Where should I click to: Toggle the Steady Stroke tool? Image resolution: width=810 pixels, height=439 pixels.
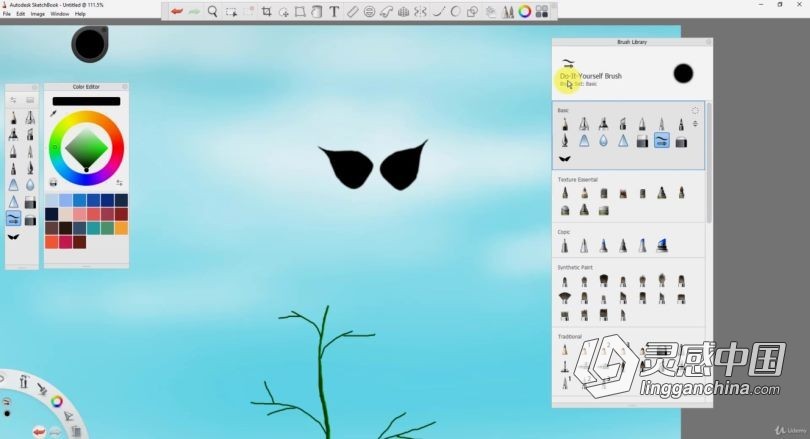438,11
